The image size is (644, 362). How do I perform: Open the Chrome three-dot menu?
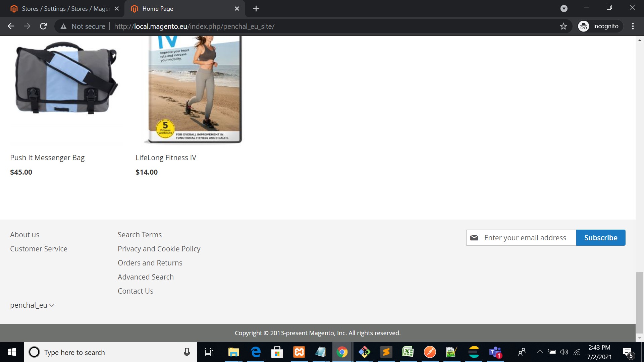pyautogui.click(x=633, y=26)
